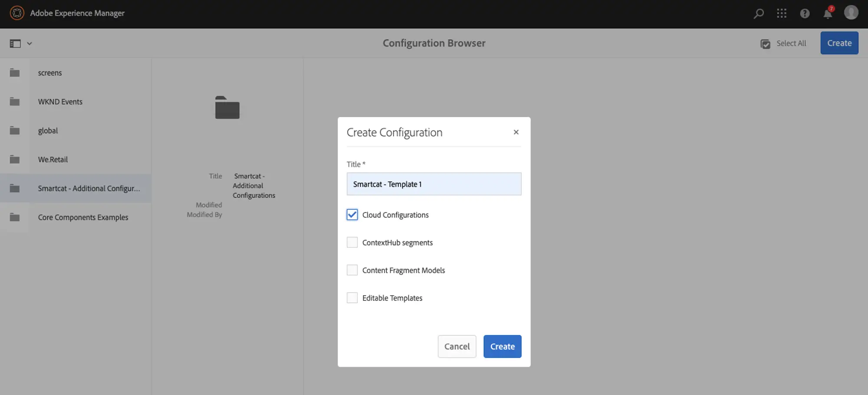Select the Smartcat Additional Configurations folder icon
Screen dimensions: 868x395
(15, 188)
